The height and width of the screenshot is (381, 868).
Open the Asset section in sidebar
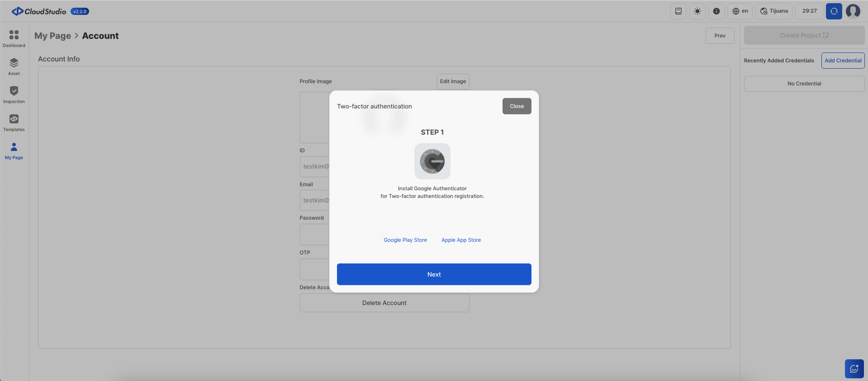14,63
